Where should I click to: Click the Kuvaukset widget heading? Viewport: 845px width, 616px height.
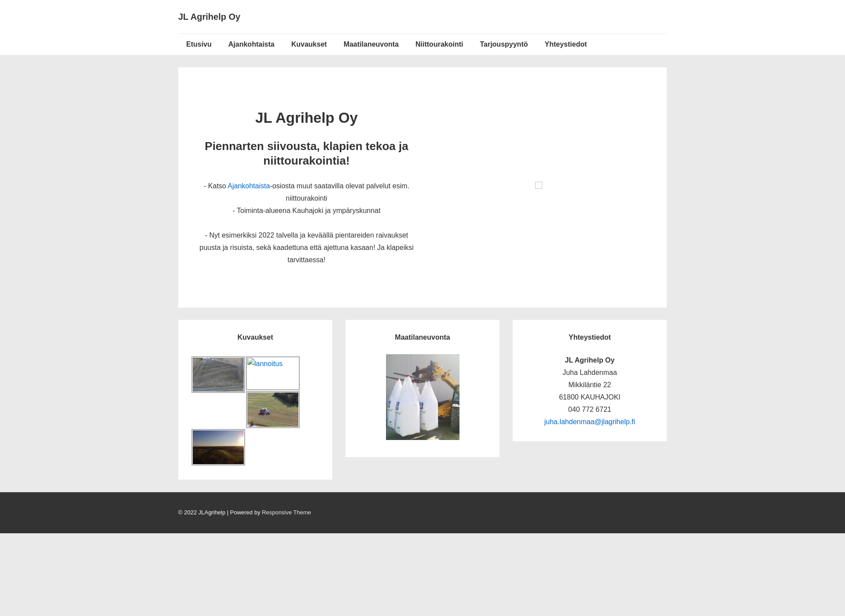[255, 337]
